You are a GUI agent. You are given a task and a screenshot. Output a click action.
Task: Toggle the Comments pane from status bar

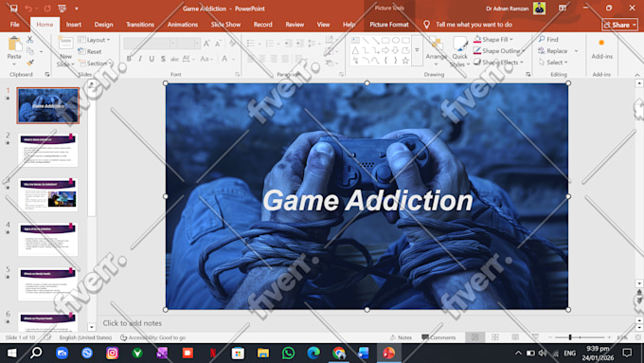tap(438, 337)
